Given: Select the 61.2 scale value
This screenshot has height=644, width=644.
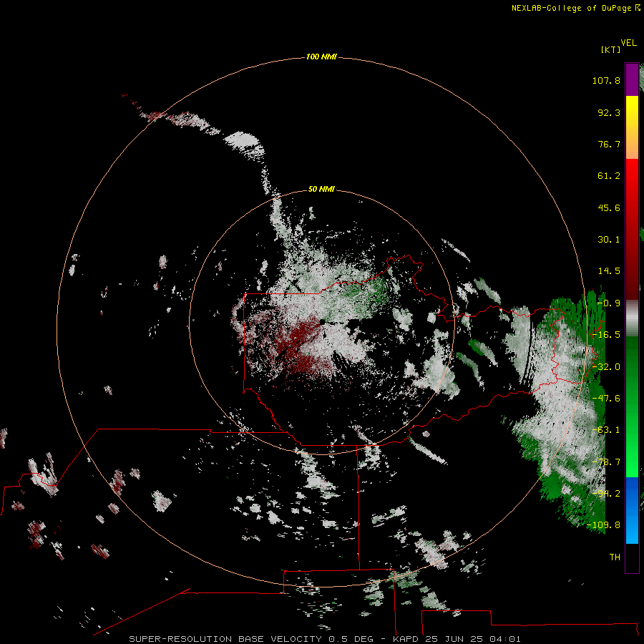Looking at the screenshot, I should [609, 176].
